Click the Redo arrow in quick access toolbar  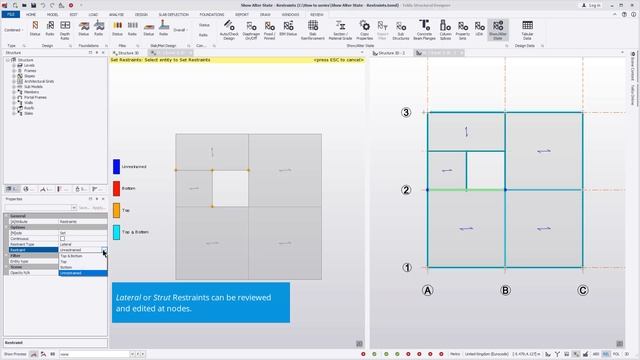pos(52,5)
